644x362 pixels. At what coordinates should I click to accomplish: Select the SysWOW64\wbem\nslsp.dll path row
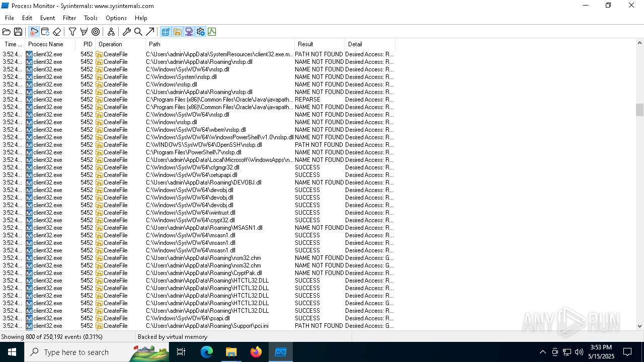(198, 130)
